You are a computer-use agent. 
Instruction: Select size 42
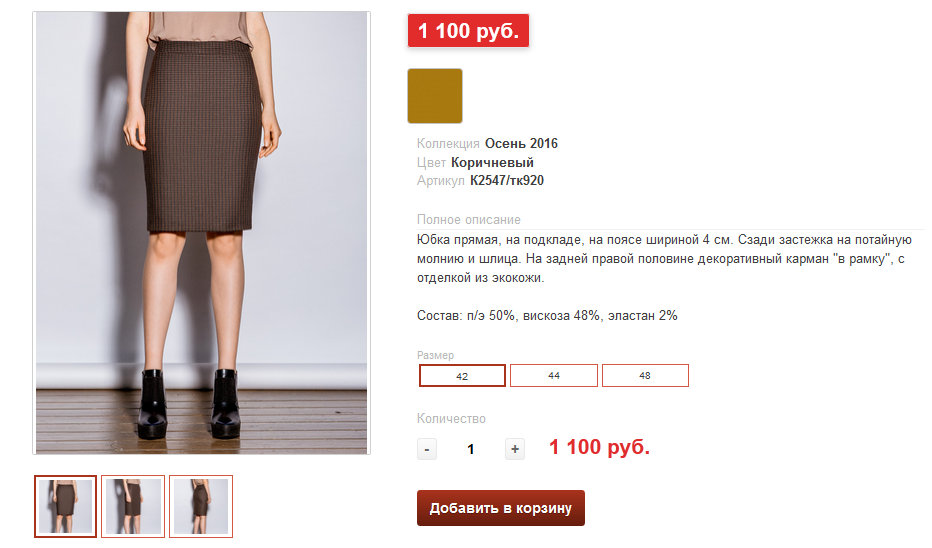(x=462, y=376)
